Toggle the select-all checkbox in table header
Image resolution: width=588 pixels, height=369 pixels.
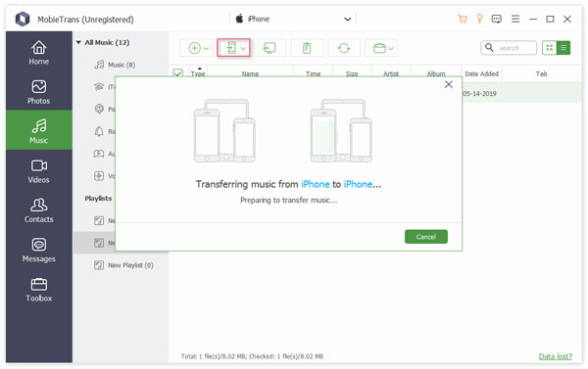pos(177,72)
